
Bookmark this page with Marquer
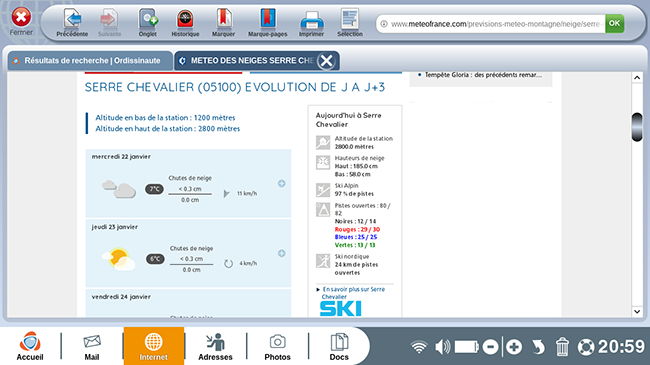pos(223,23)
